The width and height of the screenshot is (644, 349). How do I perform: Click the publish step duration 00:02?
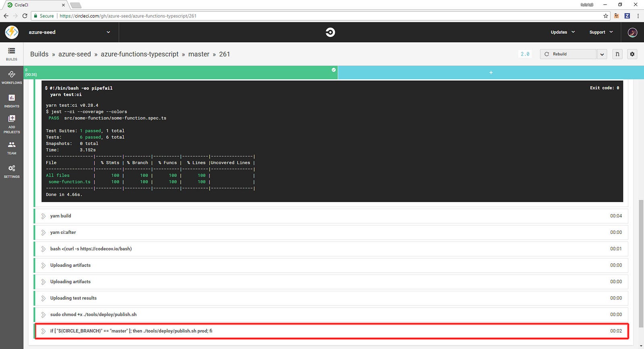(616, 331)
